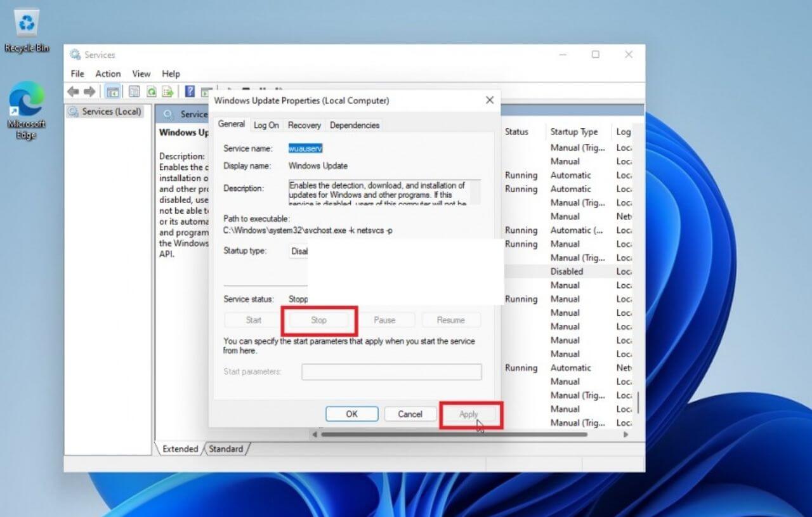Open the Properties dialog toolbar icon
The image size is (812, 517).
pyautogui.click(x=134, y=91)
